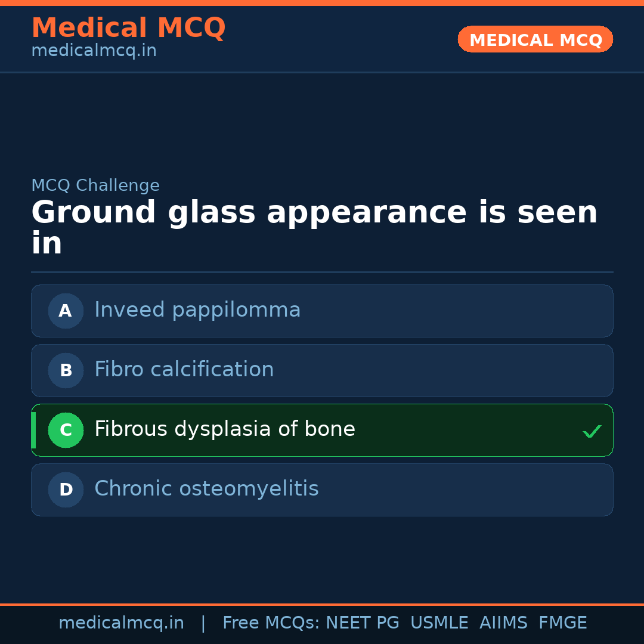The image size is (644, 644).
Task: Choose Fibrous dysplasia of bone answer
Action: coord(224,429)
